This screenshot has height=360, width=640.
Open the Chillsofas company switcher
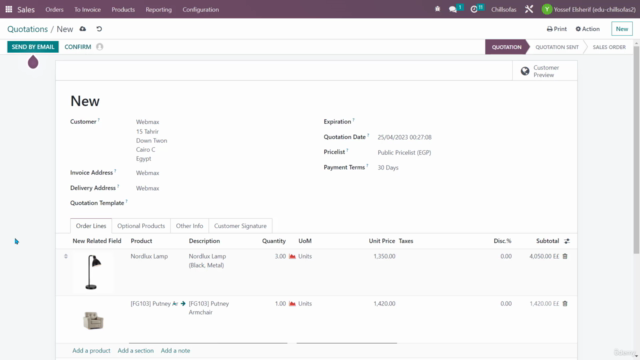pos(504,9)
